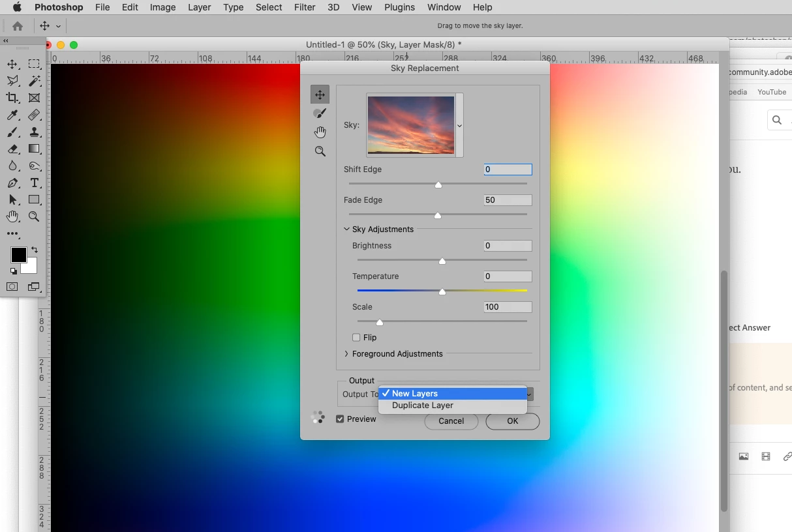Select the Gradient tool

click(x=34, y=149)
